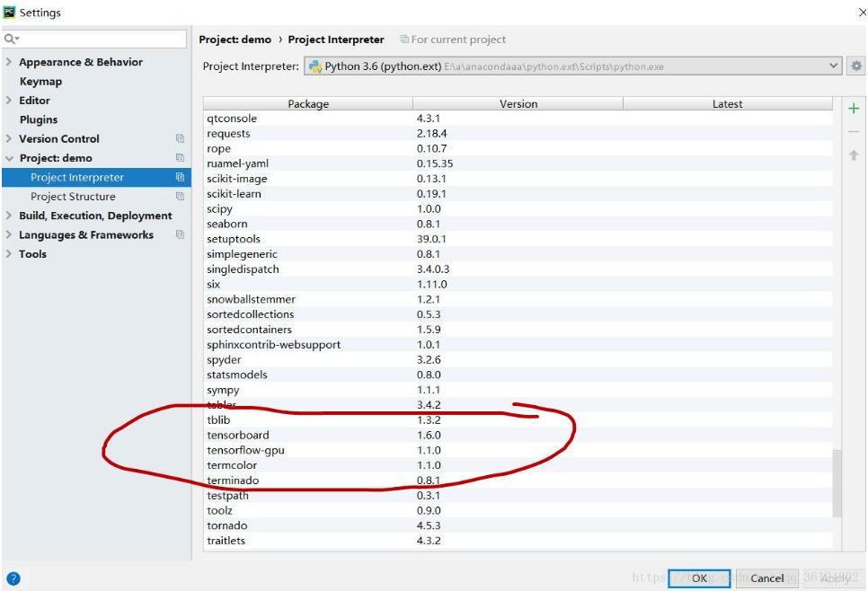This screenshot has height=591, width=868.
Task: Click the copy icon beside Languages & Frameworks
Action: coord(180,235)
